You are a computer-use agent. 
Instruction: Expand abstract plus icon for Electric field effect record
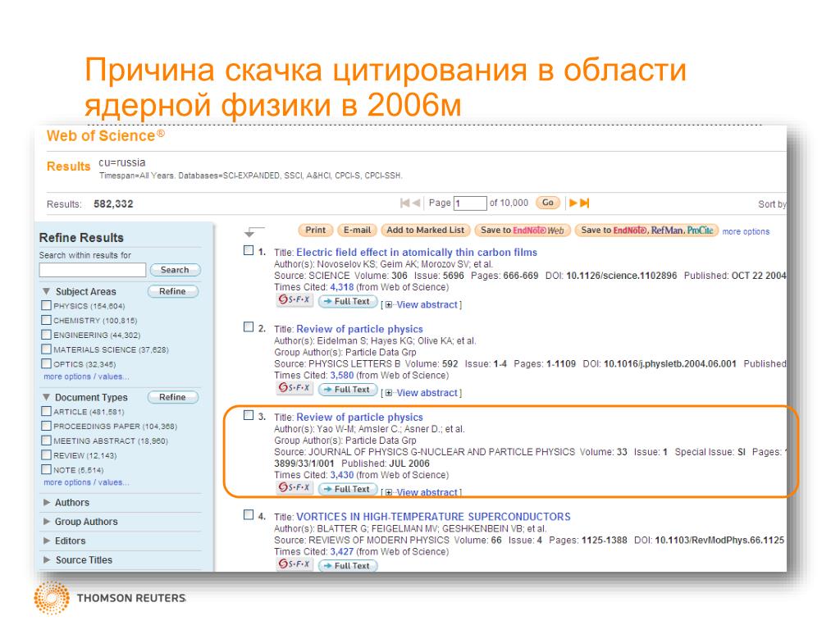point(389,305)
